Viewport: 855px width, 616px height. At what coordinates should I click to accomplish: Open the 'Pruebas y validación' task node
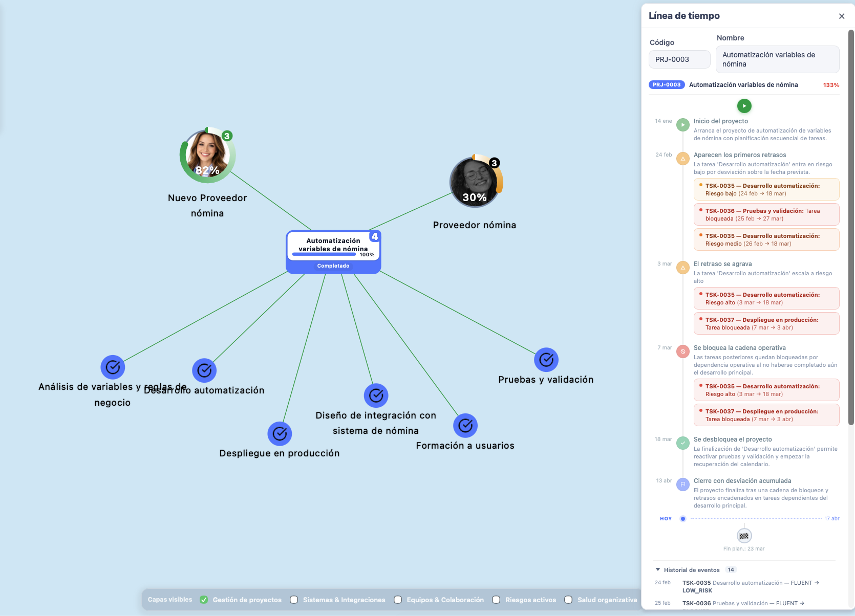546,360
